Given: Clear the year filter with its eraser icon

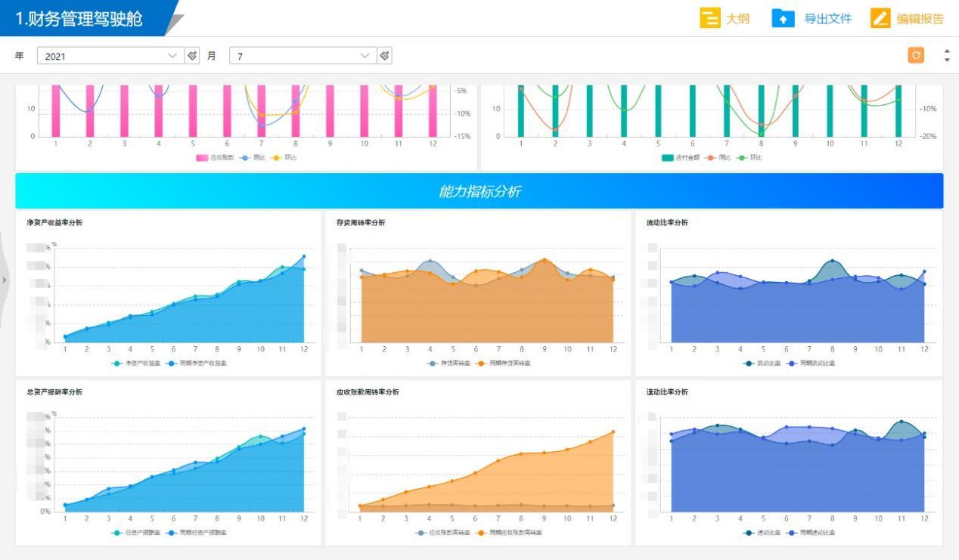Looking at the screenshot, I should tap(192, 55).
